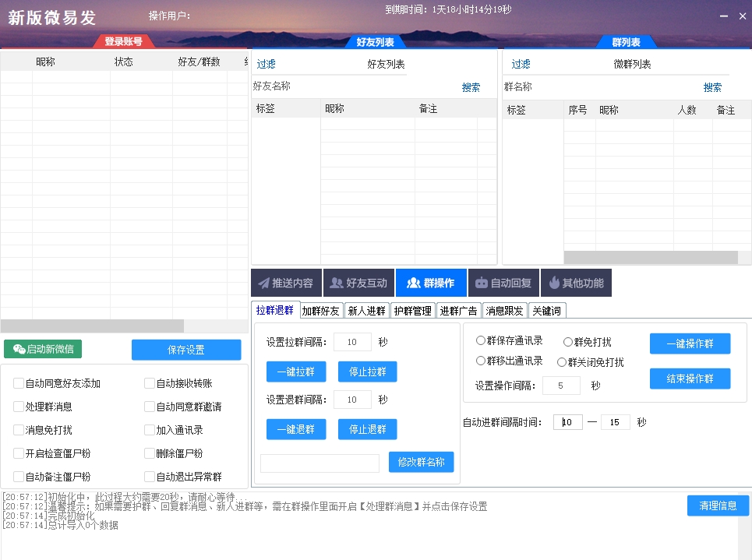
Task: Click the 一键拉群 button
Action: point(296,372)
